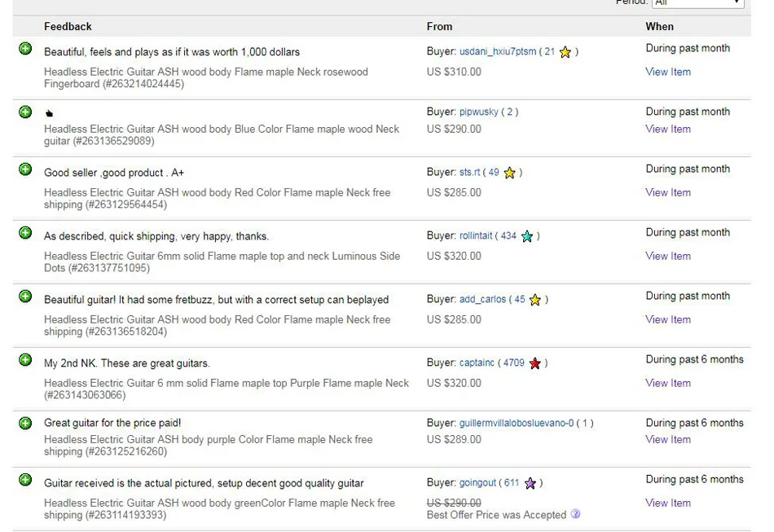This screenshot has width=774, height=532.
Task: Click comment "As described, quick shipping, very happy"
Action: pyautogui.click(x=156, y=236)
